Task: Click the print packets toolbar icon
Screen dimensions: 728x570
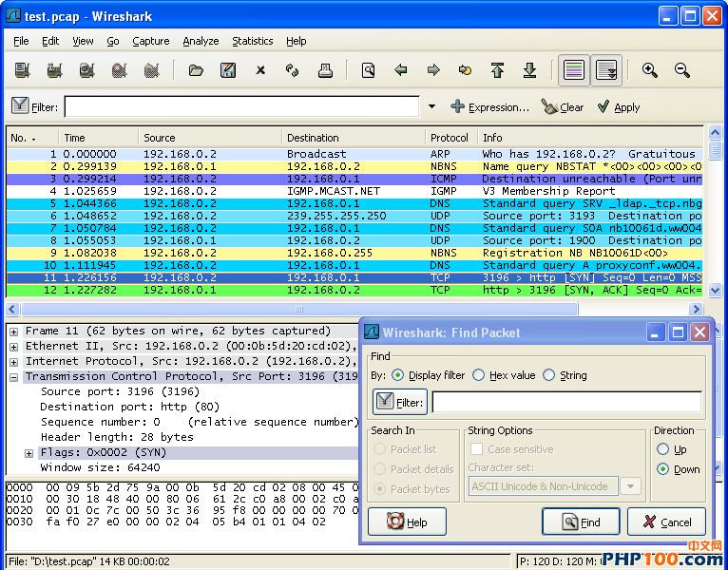Action: 325,70
